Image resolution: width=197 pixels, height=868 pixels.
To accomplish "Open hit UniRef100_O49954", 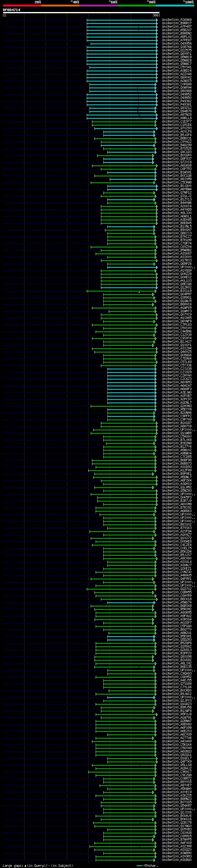I will [177, 43].
